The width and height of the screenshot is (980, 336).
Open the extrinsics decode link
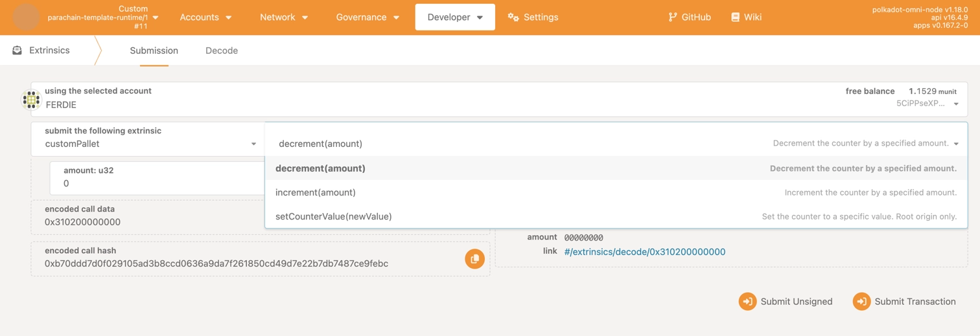(644, 252)
